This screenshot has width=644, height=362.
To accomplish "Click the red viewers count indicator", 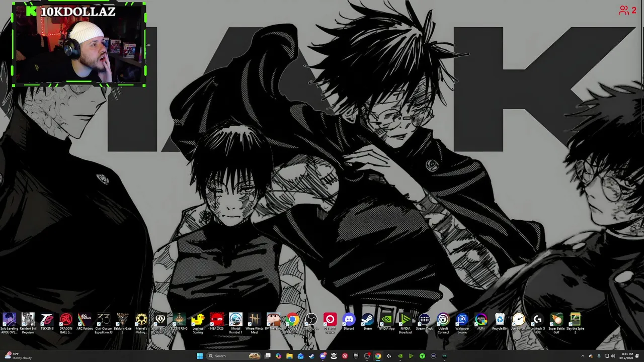I will 627,10.
